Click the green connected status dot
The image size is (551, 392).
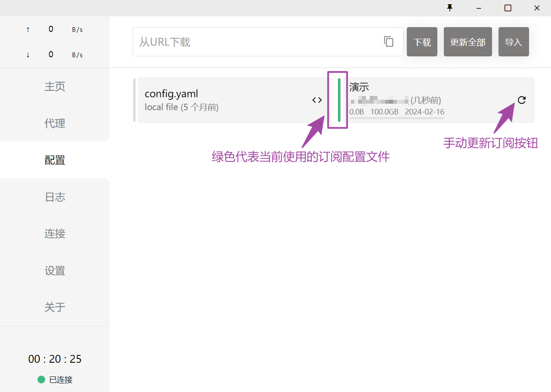point(41,380)
